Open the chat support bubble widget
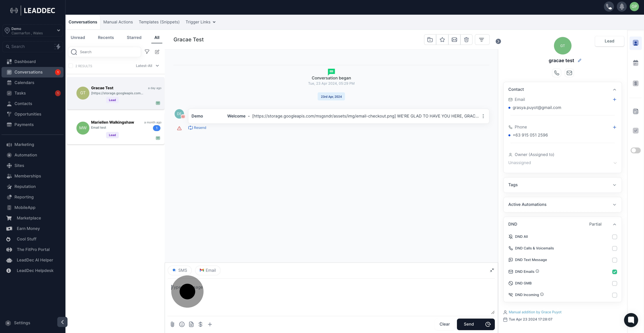 click(x=631, y=320)
